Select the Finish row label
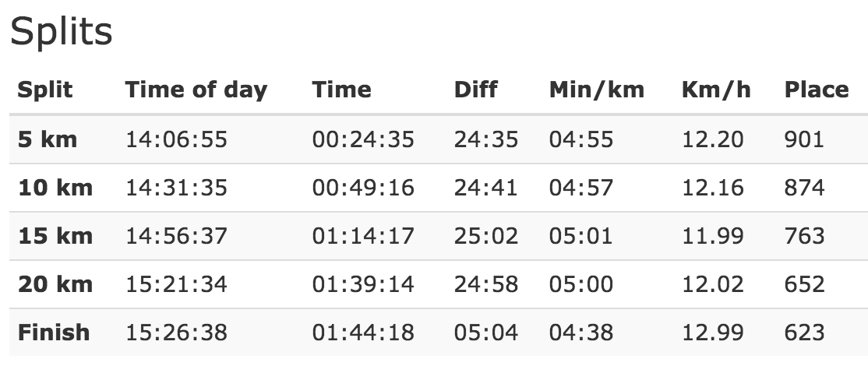Viewport: 868px width, 366px height. (54, 333)
